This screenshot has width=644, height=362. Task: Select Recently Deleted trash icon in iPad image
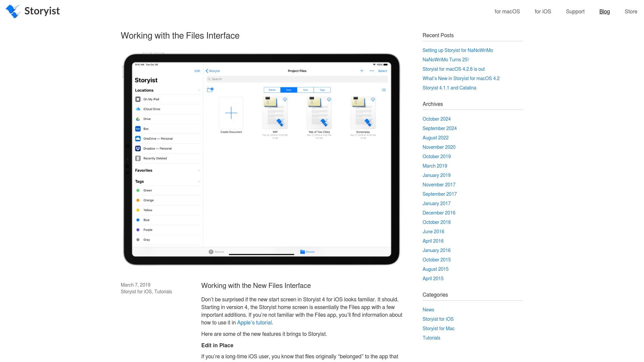pos(138,158)
